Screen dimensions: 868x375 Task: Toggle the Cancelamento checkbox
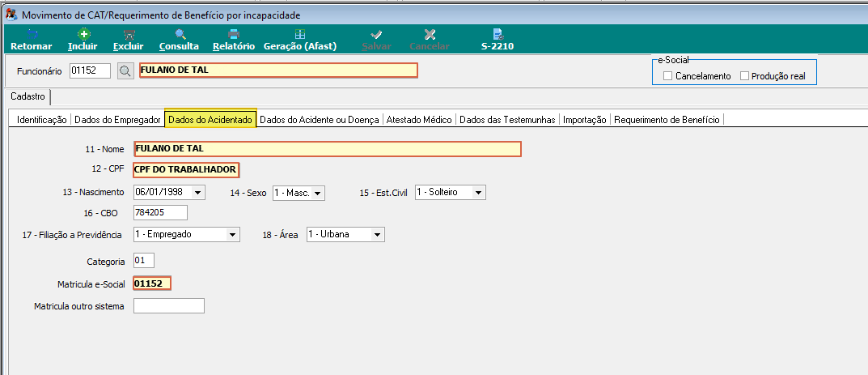[667, 76]
